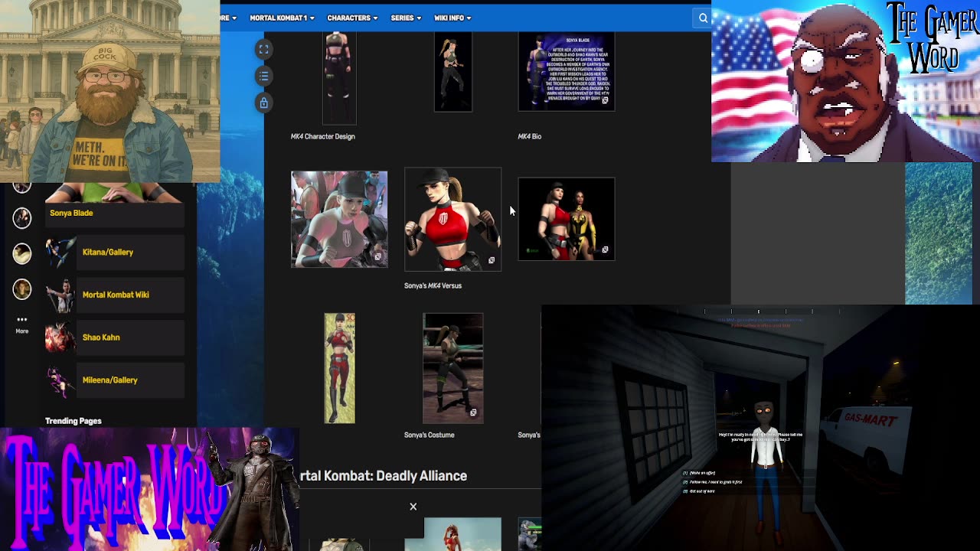Click the fullscreen expand icon in sidebar
The width and height of the screenshot is (980, 551).
[263, 49]
